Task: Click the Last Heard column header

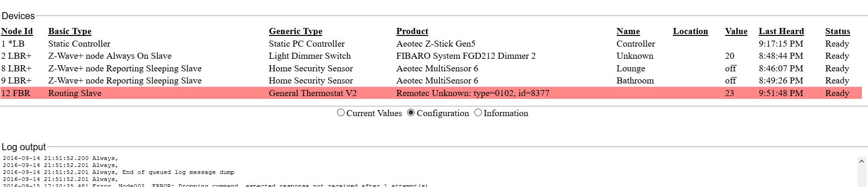Action: (781, 31)
